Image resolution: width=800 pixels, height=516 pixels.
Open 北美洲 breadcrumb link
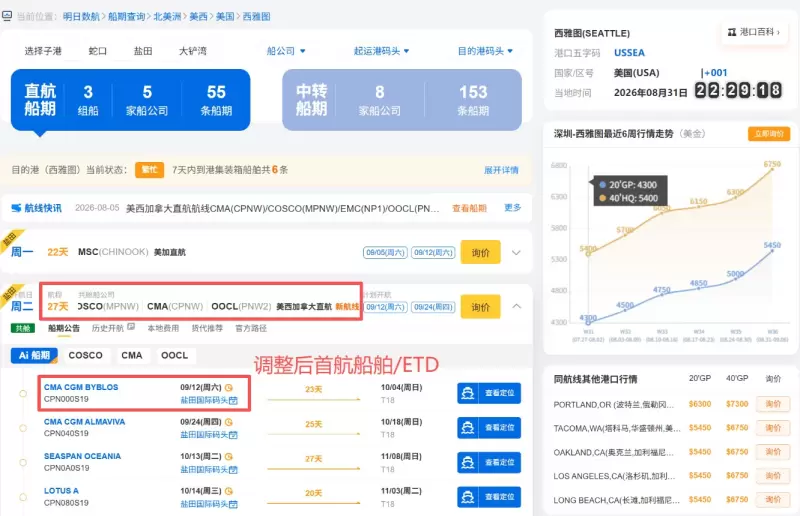pos(167,16)
